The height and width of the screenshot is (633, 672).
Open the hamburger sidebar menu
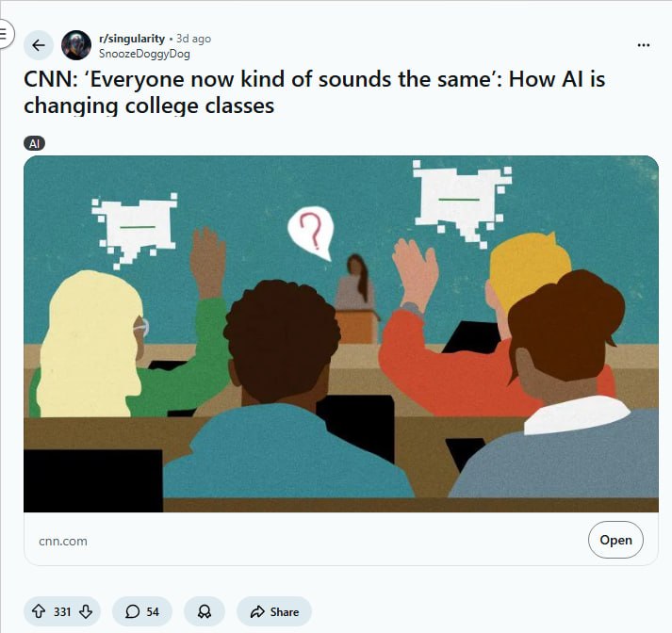tap(4, 32)
